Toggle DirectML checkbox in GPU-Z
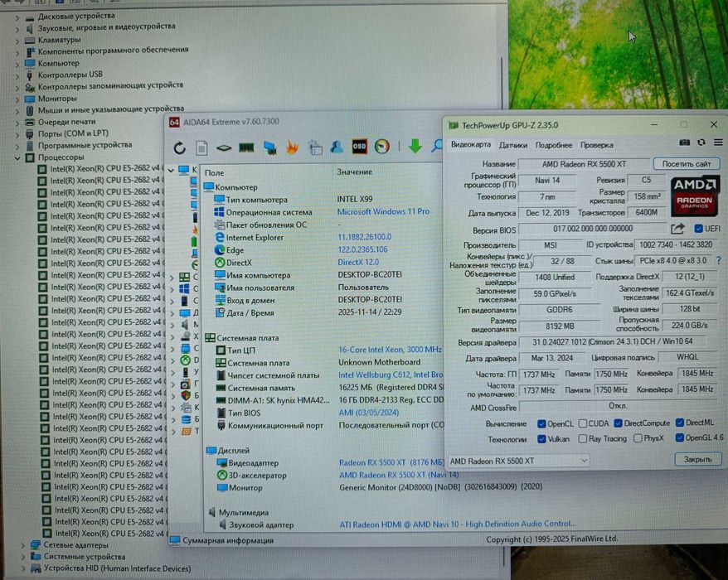The image size is (728, 580). [680, 423]
